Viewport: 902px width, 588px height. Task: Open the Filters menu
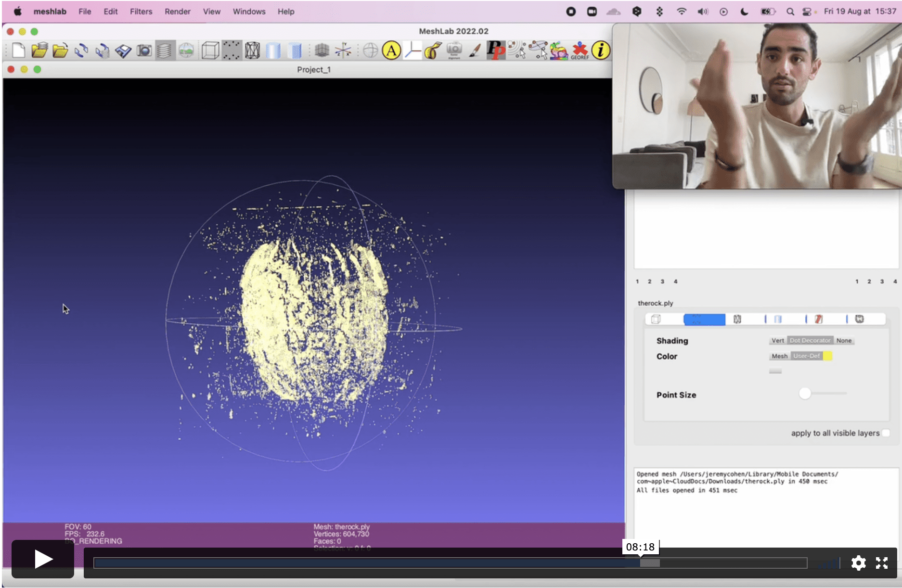click(x=141, y=12)
